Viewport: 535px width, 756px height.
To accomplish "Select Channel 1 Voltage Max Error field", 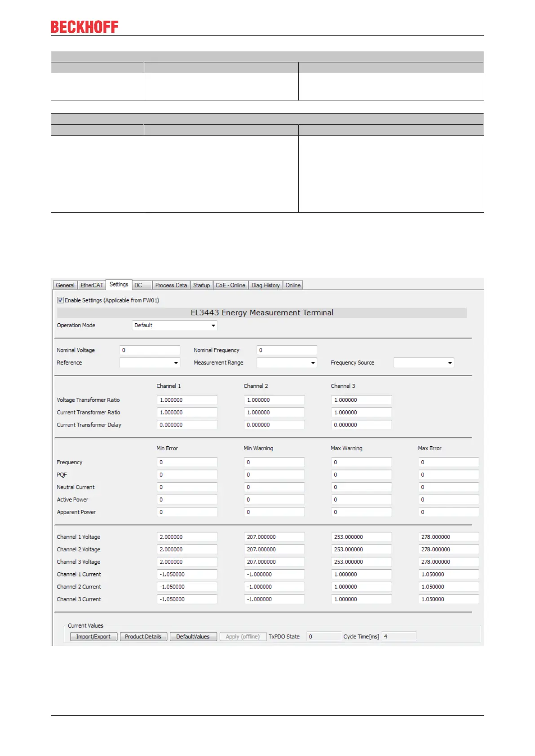I will point(449,537).
